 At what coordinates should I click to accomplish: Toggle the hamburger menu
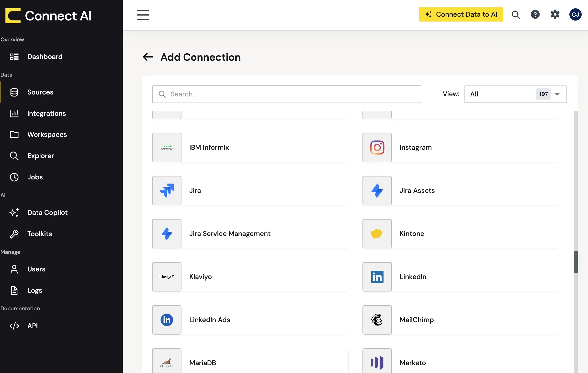click(x=143, y=15)
